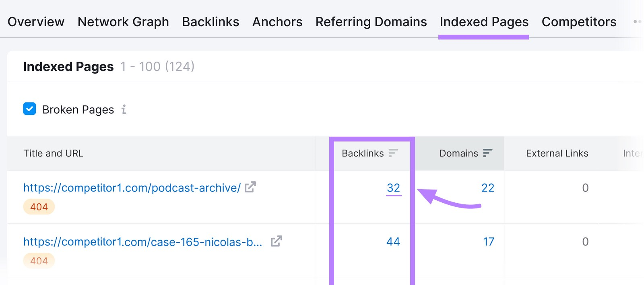644x285 pixels.
Task: Click the External Links column header
Action: point(557,153)
